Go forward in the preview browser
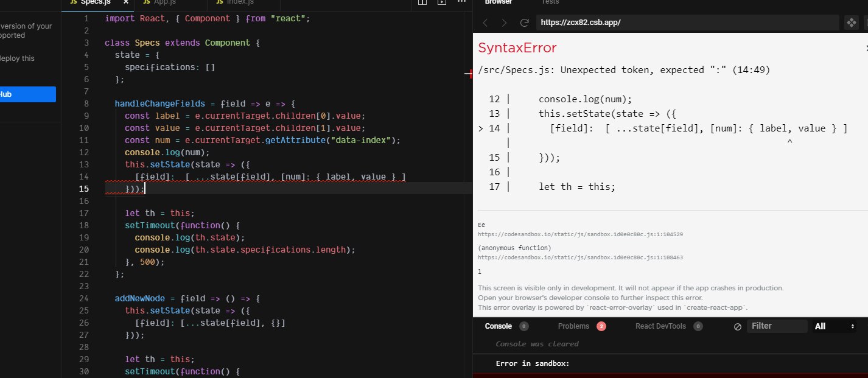 (504, 23)
